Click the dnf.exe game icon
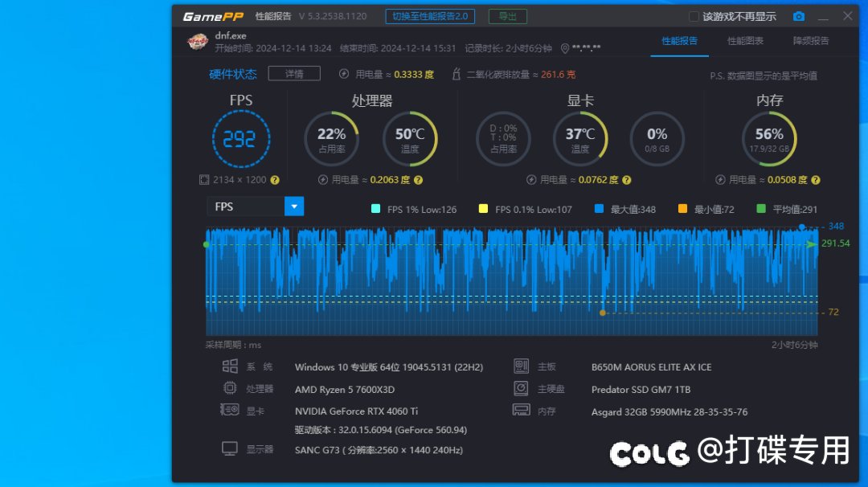 click(198, 42)
